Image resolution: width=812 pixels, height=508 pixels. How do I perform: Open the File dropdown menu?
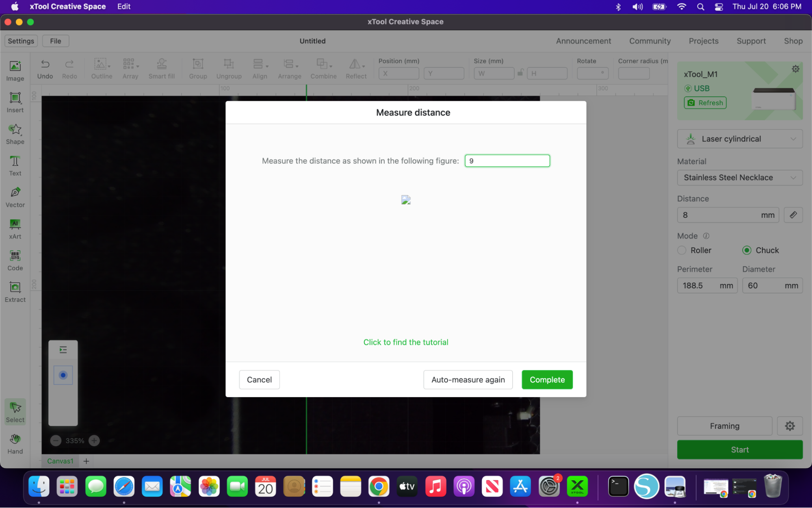pyautogui.click(x=55, y=41)
